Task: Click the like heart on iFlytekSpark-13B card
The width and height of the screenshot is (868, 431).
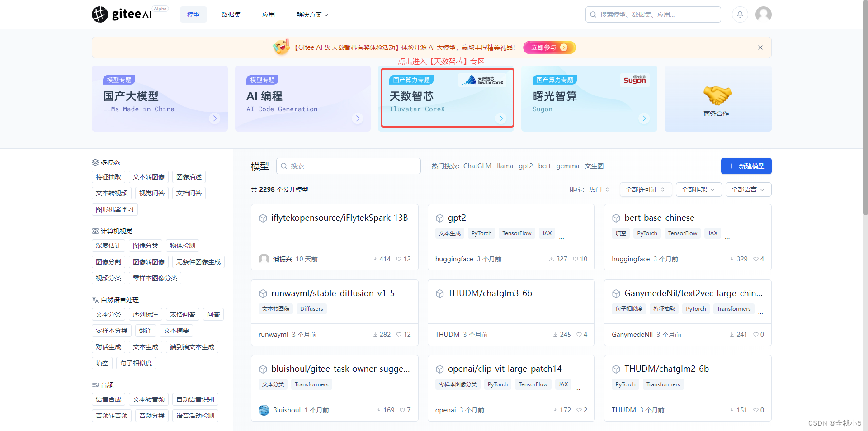Action: tap(399, 259)
